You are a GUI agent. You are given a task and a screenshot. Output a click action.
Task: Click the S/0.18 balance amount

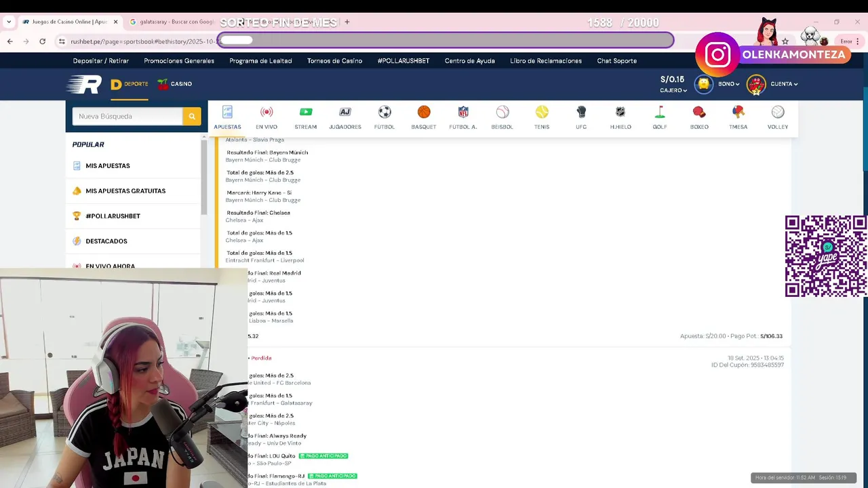click(673, 79)
